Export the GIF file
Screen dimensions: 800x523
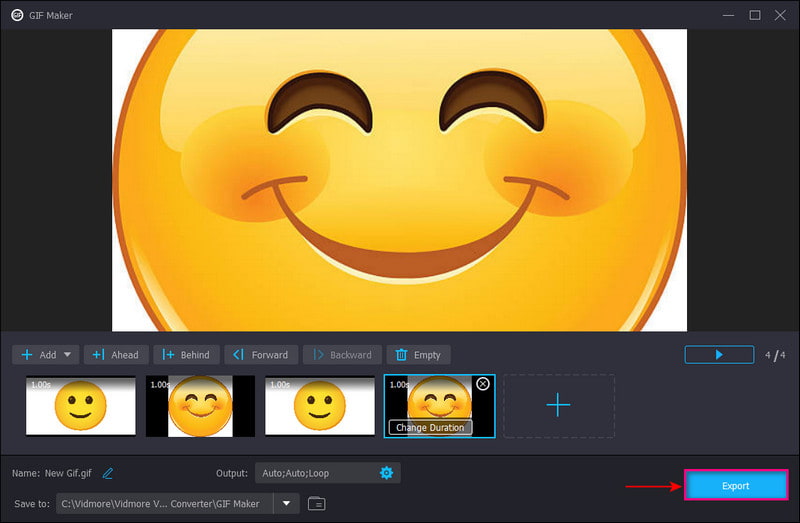pyautogui.click(x=735, y=486)
